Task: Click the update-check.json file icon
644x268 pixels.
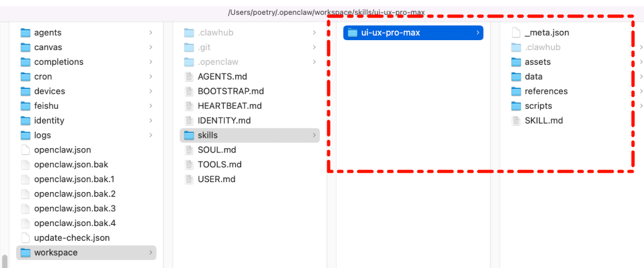Action: (25, 238)
